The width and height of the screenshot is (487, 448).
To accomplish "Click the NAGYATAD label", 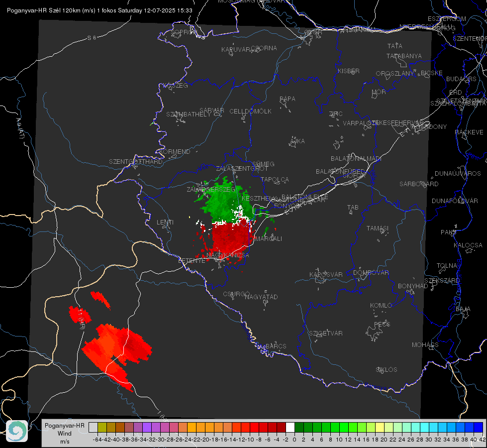I will tap(261, 297).
